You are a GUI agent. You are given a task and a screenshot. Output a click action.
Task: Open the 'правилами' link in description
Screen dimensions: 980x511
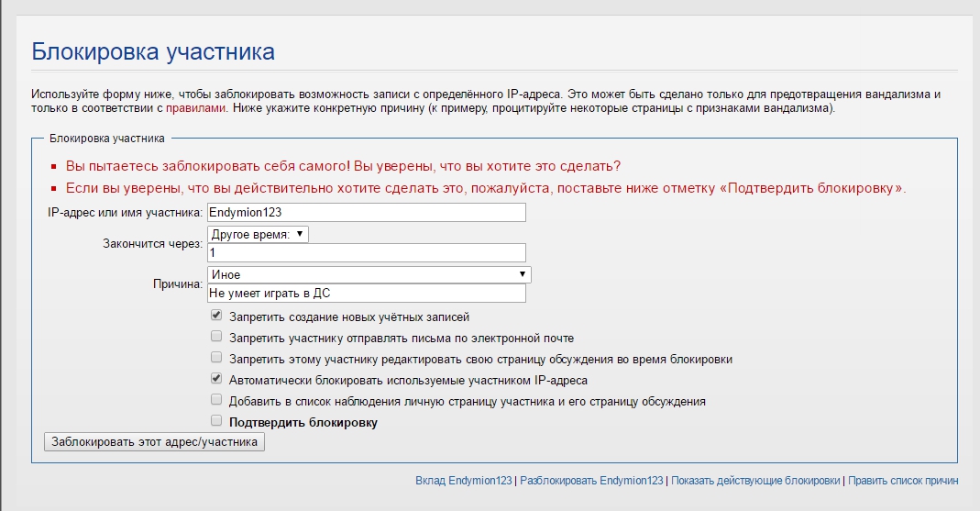point(195,108)
